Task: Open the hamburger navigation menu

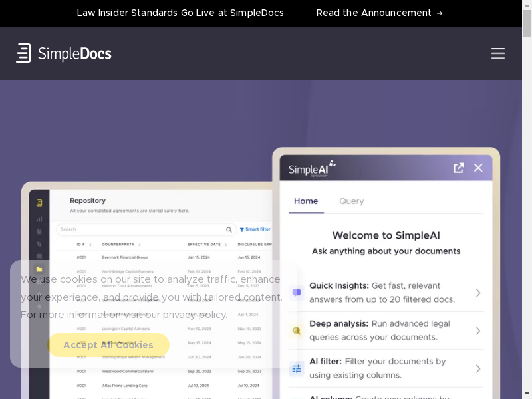Action: pyautogui.click(x=497, y=53)
